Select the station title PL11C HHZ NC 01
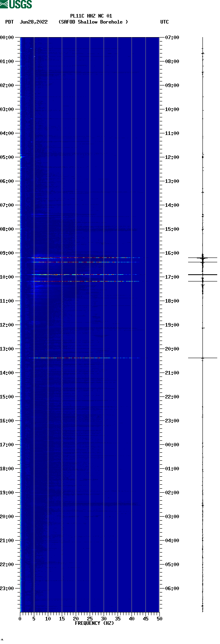220x644 pixels. (x=91, y=16)
